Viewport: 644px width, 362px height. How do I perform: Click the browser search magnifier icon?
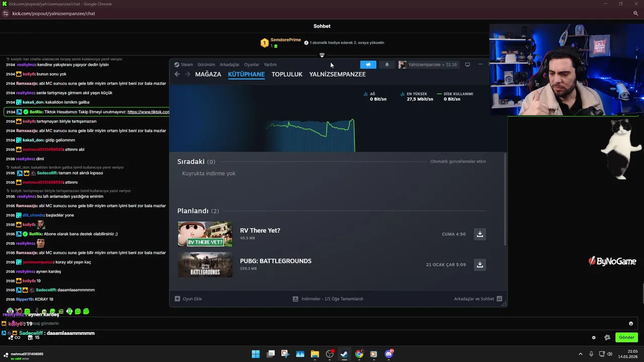click(x=636, y=14)
